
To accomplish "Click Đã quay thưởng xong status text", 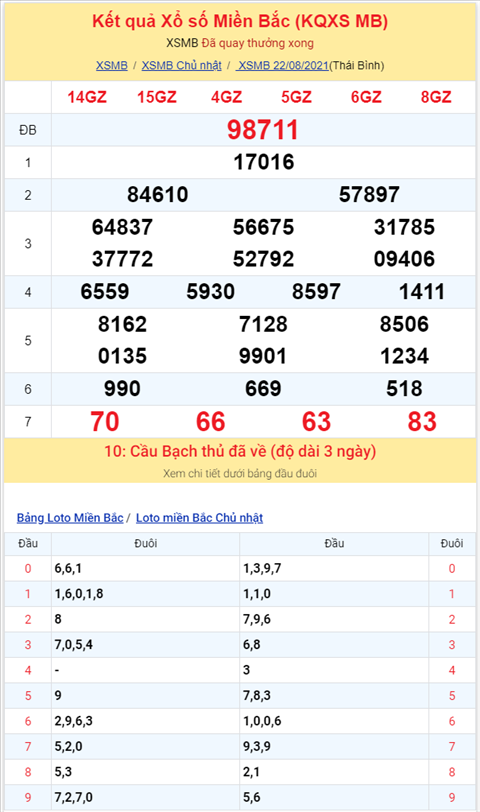I will pyautogui.click(x=257, y=43).
